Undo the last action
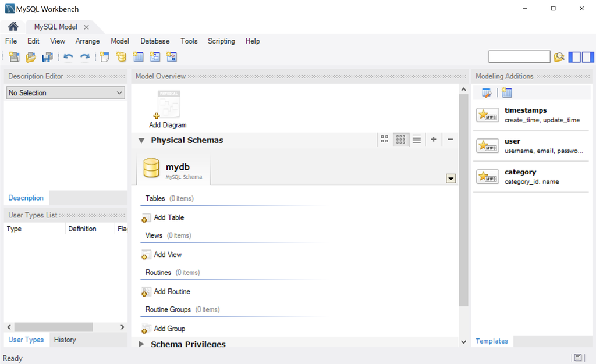Screen dimensions: 596x364 [x=69, y=56]
